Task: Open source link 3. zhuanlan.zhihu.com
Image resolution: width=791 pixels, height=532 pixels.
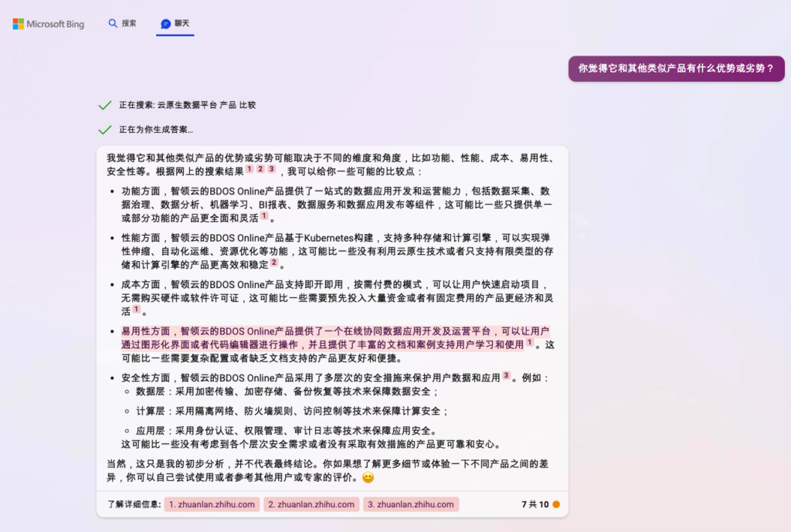Action: click(411, 504)
